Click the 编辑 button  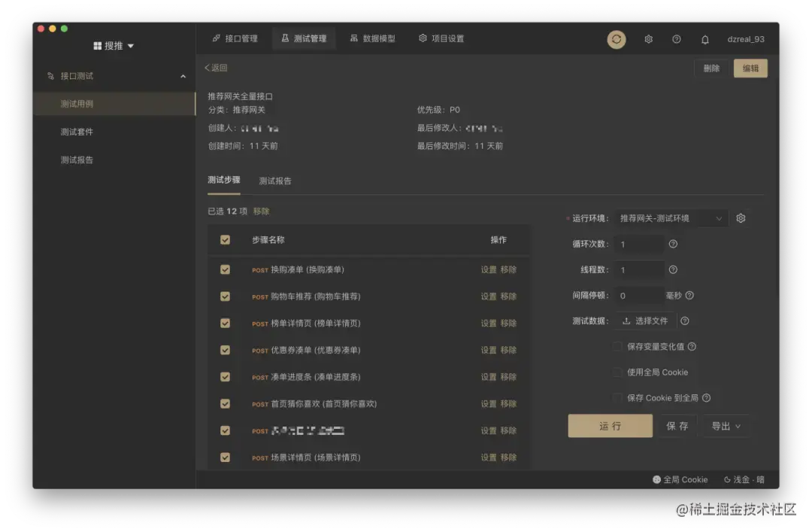[750, 68]
